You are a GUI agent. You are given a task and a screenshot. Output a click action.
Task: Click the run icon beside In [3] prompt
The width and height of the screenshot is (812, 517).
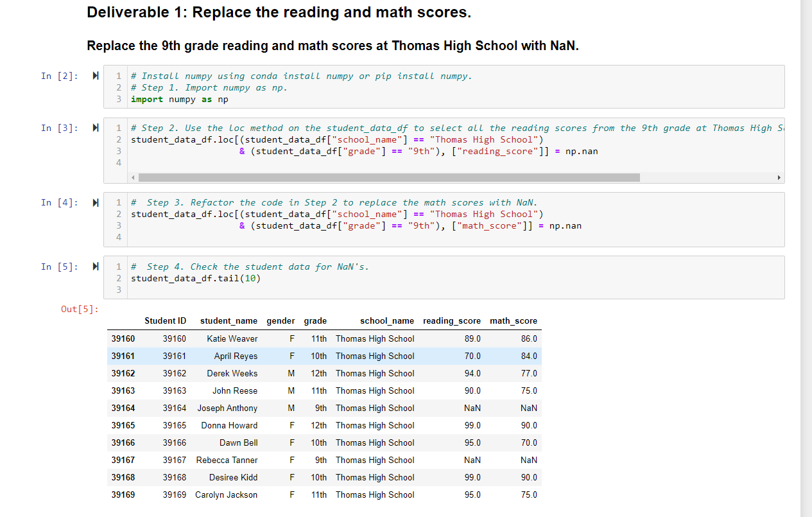pyautogui.click(x=95, y=128)
